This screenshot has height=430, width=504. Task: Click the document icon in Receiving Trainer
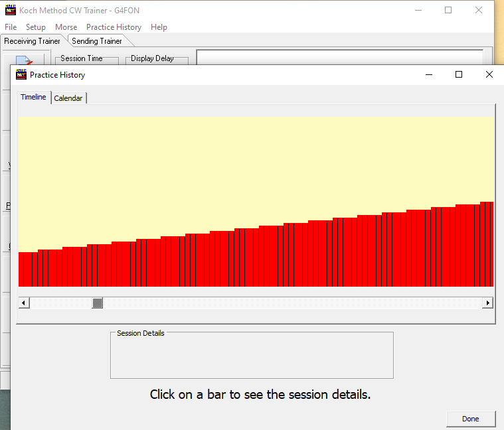coord(24,60)
